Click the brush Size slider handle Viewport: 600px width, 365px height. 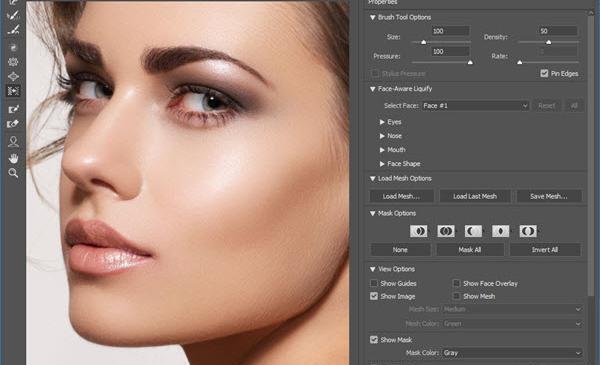[424, 42]
